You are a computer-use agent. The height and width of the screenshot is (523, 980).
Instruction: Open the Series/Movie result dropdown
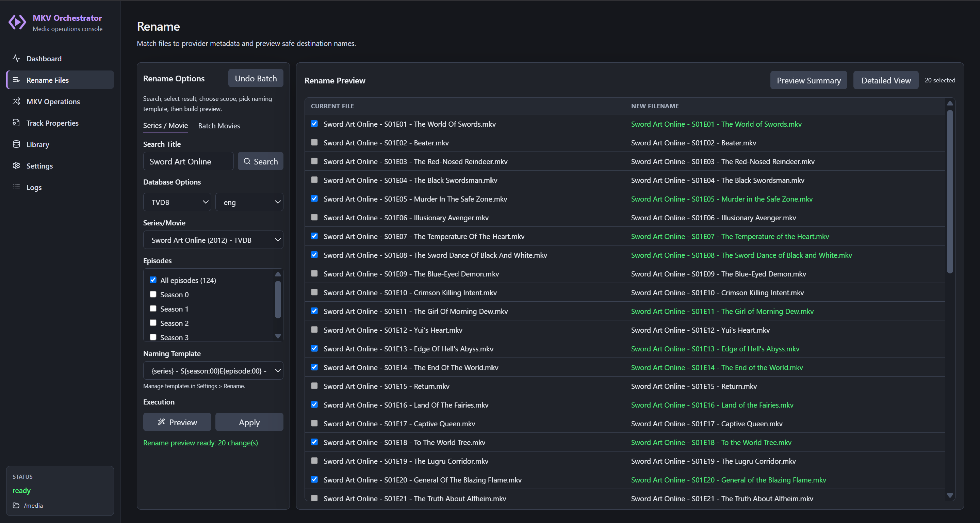tap(213, 240)
